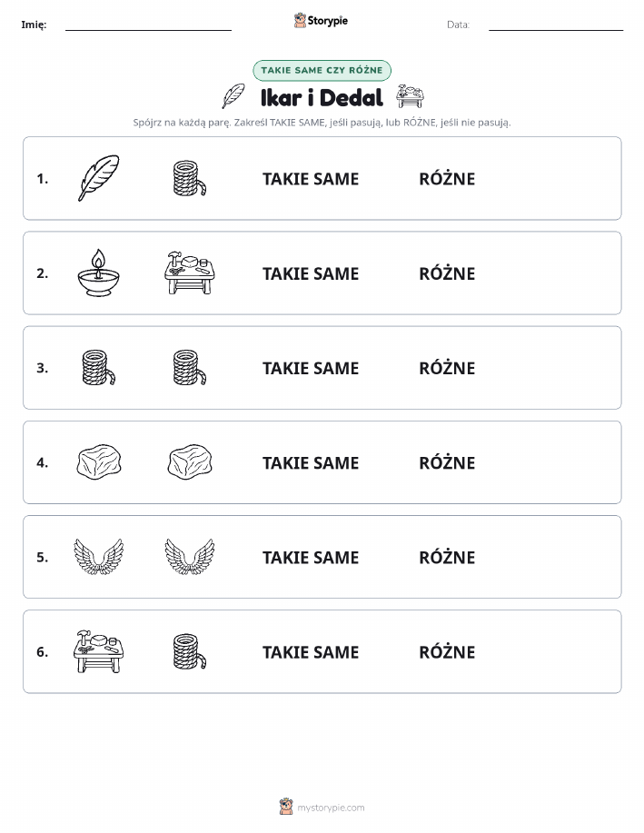Click the Data date line field
The height and width of the screenshot is (833, 644).
tap(556, 25)
